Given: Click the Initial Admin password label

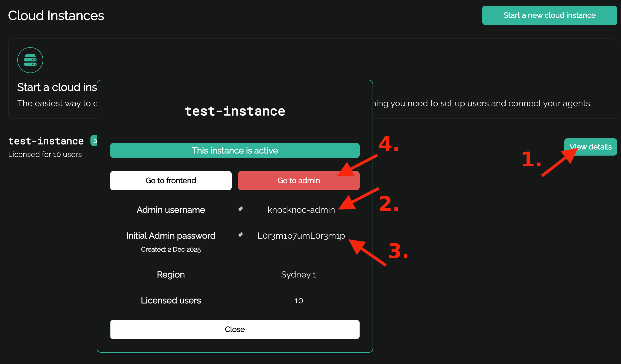Looking at the screenshot, I should (x=171, y=235).
